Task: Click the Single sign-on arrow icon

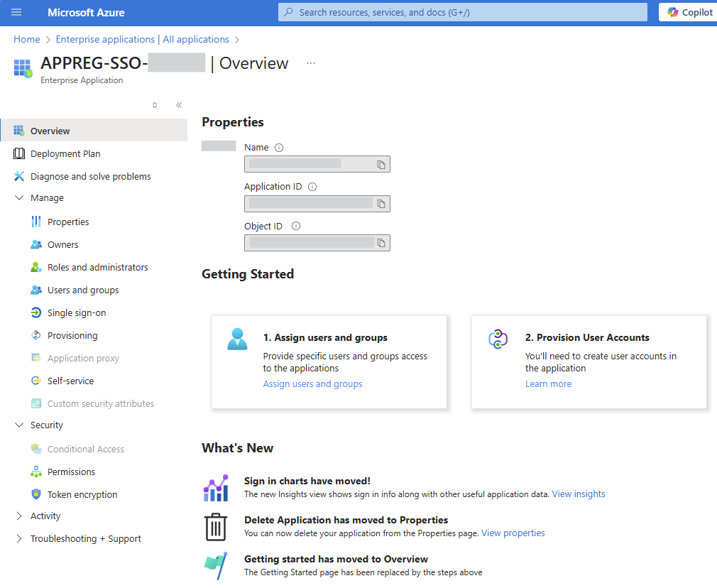Action: 36,312
